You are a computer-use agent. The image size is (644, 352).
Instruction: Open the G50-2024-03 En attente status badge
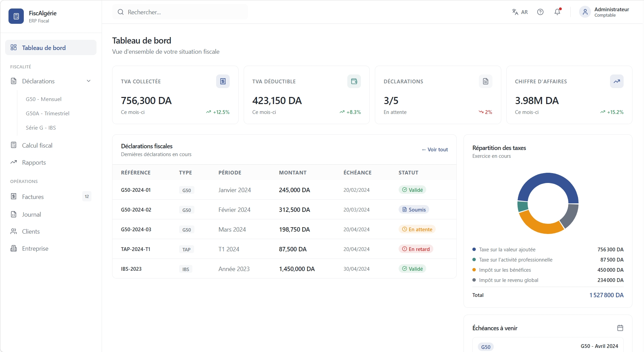pos(417,229)
